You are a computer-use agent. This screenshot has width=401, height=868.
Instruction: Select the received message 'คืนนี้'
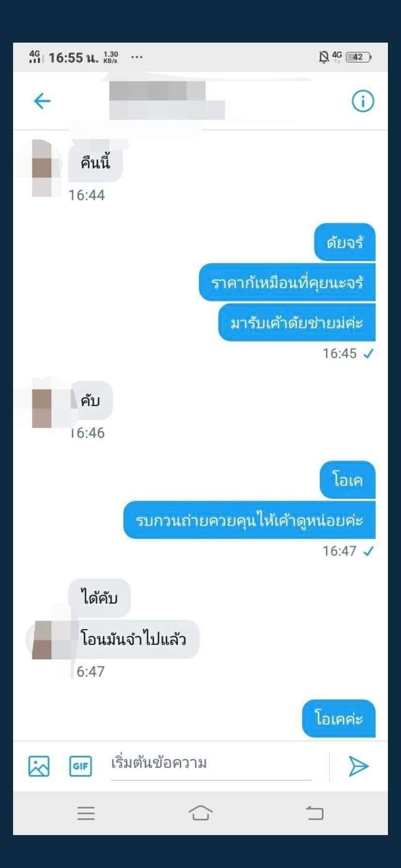click(95, 163)
